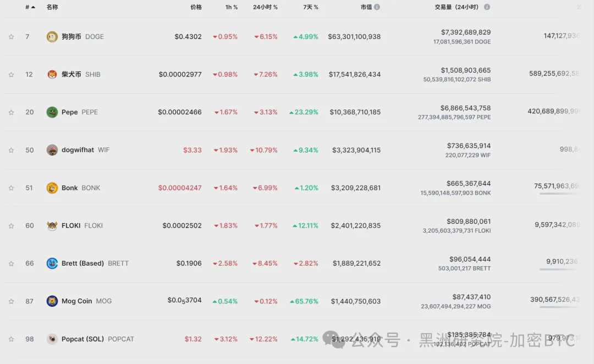Click the FLOKI coin logo icon
The height and width of the screenshot is (364, 594).
[x=52, y=226]
